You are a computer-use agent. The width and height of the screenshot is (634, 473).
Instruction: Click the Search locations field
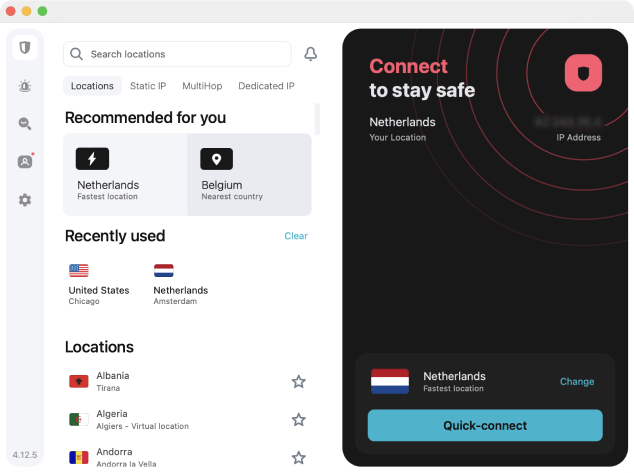tap(180, 54)
